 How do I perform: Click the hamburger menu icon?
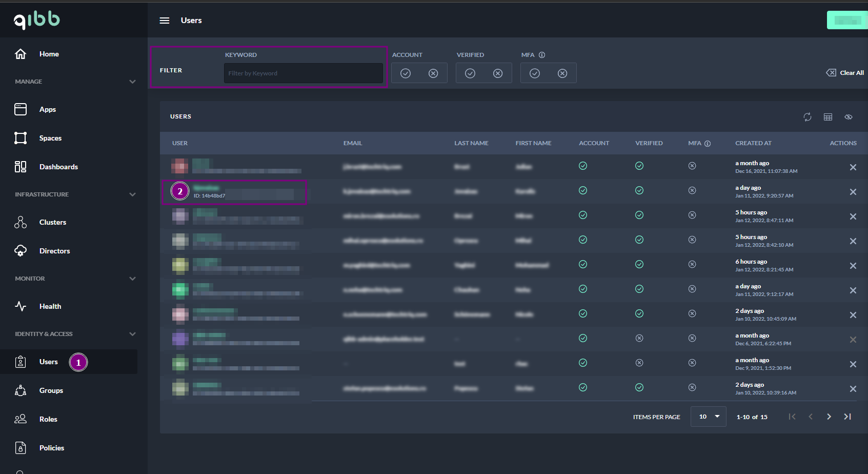coord(165,21)
